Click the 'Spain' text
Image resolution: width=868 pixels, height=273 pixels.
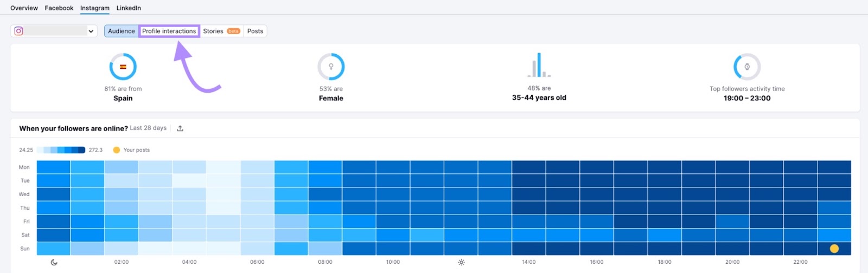(123, 98)
